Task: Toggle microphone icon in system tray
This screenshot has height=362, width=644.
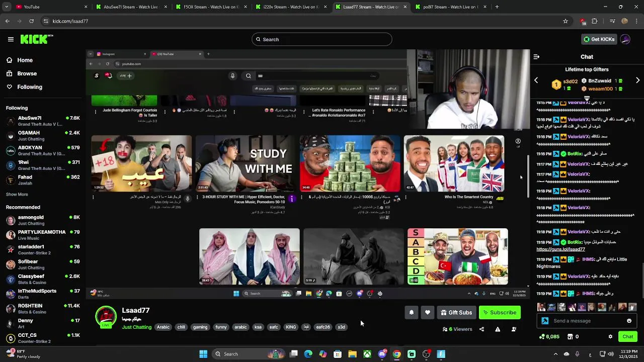Action: [577, 354]
